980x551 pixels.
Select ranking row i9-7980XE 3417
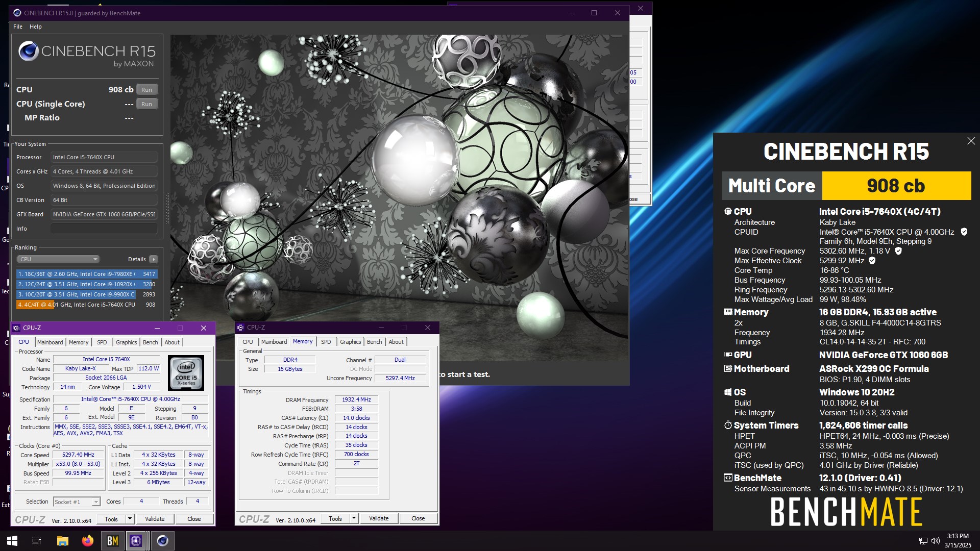coord(87,274)
